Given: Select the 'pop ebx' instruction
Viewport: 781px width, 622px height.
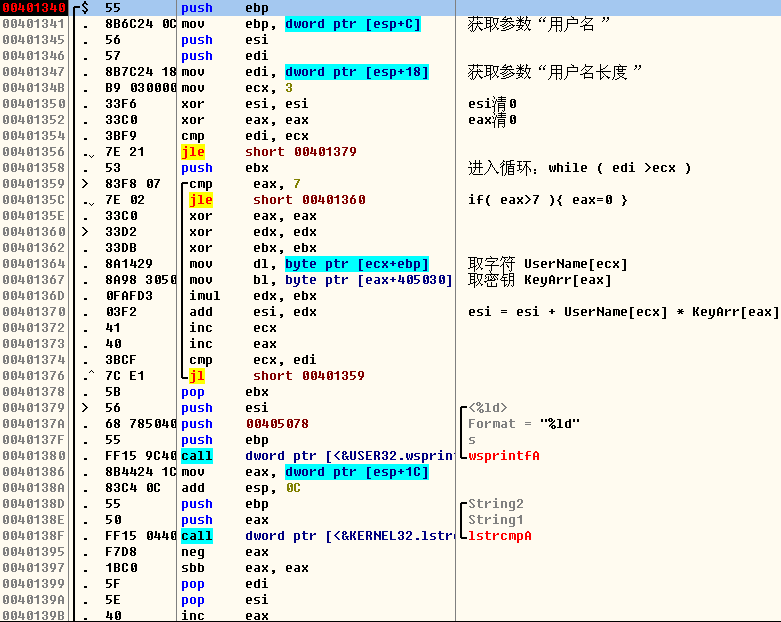Looking at the screenshot, I should pyautogui.click(x=225, y=391).
